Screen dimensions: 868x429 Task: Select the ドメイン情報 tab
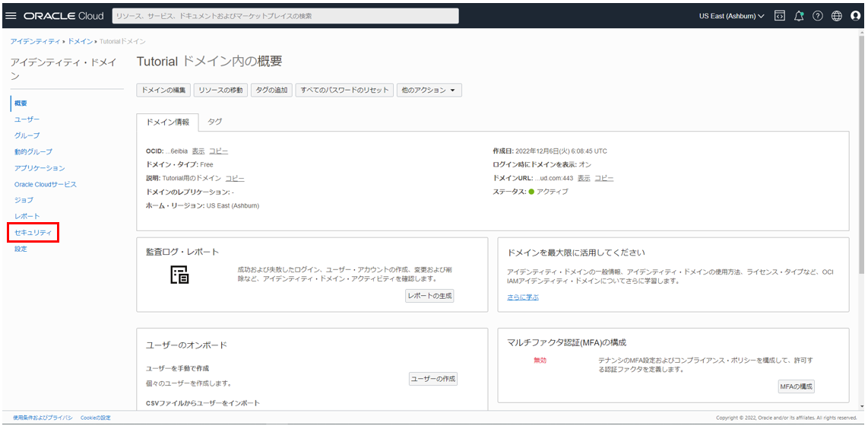pyautogui.click(x=167, y=122)
